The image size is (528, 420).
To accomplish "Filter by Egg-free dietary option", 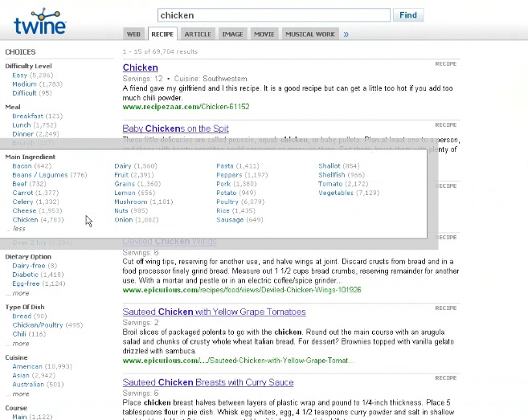I will click(26, 283).
